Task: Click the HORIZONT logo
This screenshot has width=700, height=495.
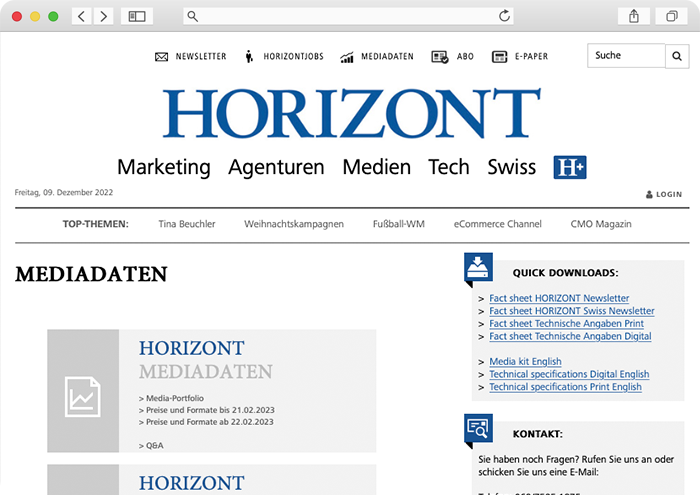Action: pos(352,113)
